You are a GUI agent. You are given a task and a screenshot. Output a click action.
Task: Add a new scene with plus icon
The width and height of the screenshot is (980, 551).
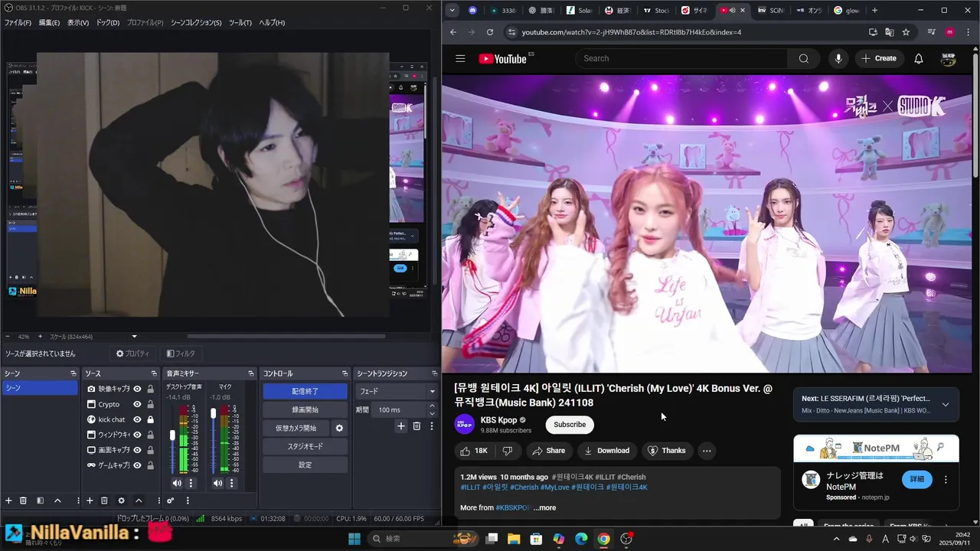pos(9,500)
